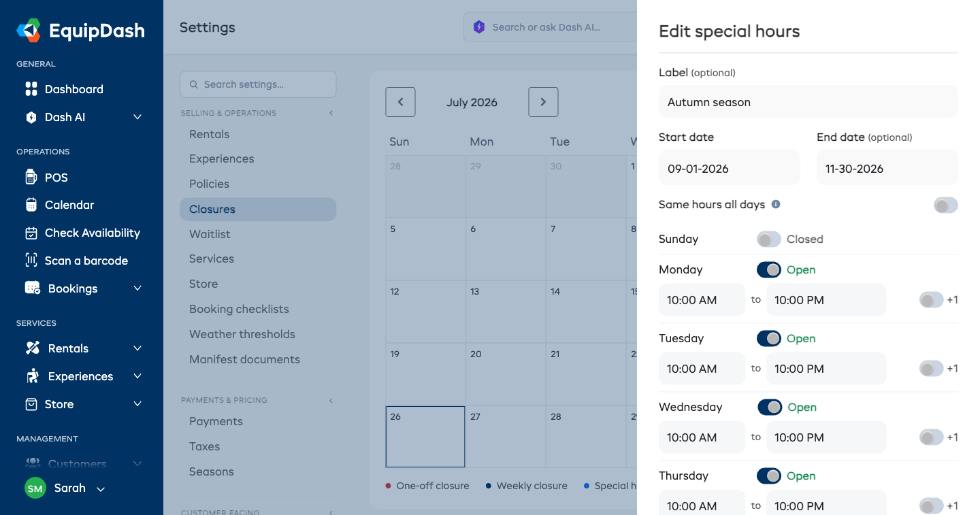This screenshot has width=980, height=515.
Task: Open Monday start time 10:00 AM
Action: point(702,299)
